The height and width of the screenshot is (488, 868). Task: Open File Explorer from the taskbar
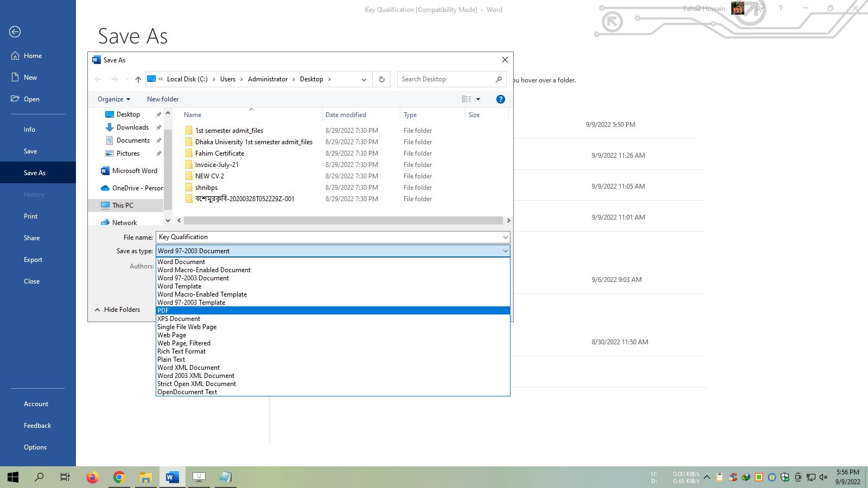coord(146,477)
